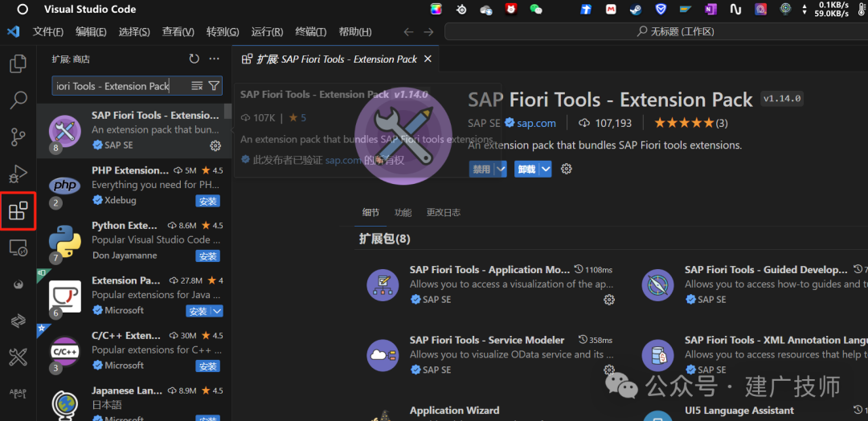Open the Search view in activity bar

pyautogui.click(x=18, y=100)
